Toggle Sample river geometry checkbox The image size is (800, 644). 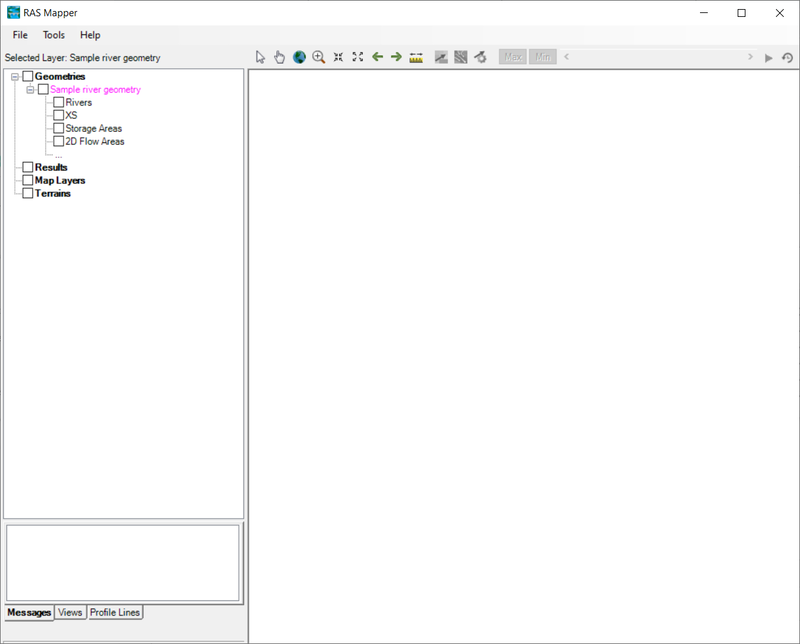pos(43,89)
